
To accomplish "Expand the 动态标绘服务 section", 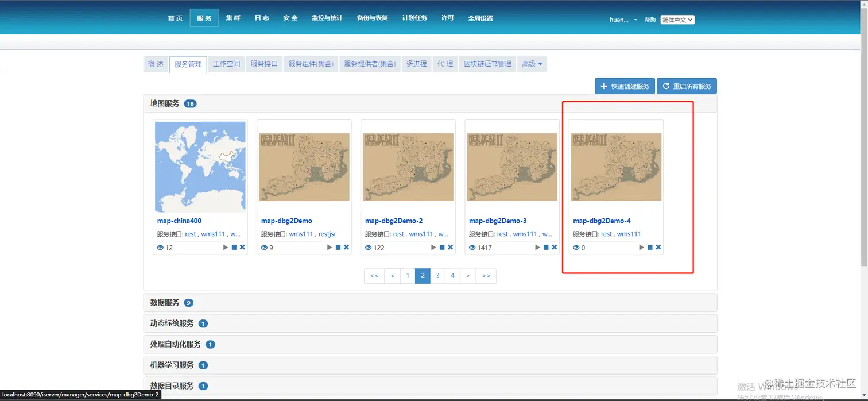I will 430,323.
